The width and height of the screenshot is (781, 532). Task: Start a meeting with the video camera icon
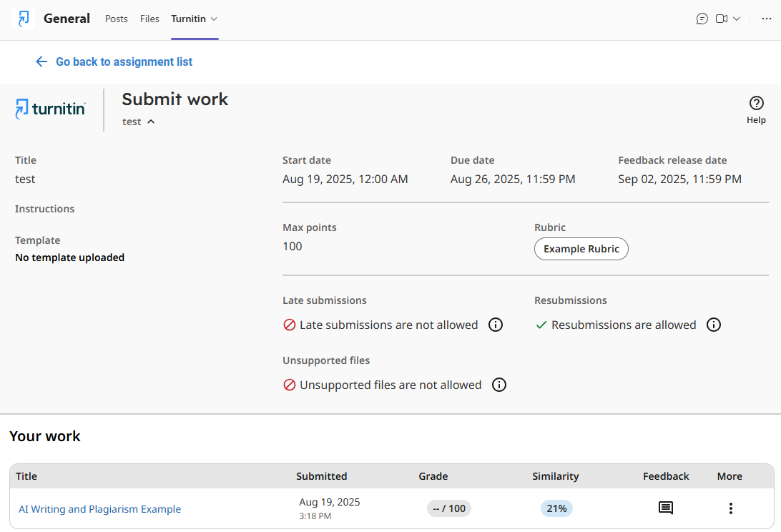(721, 19)
